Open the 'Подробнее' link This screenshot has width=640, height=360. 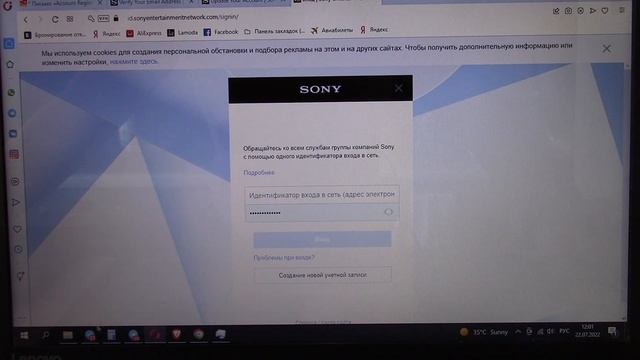tap(259, 172)
